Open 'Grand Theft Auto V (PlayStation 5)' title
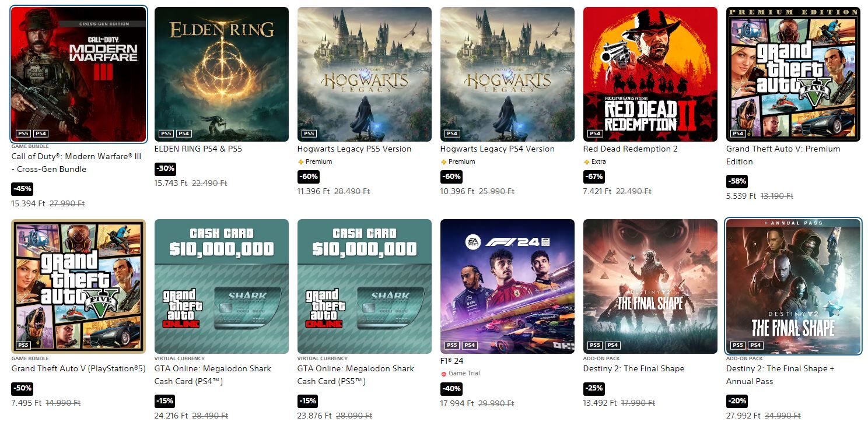 click(x=78, y=368)
